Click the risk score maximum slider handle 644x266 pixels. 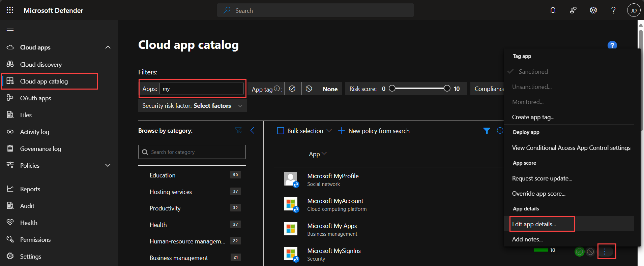[447, 88]
